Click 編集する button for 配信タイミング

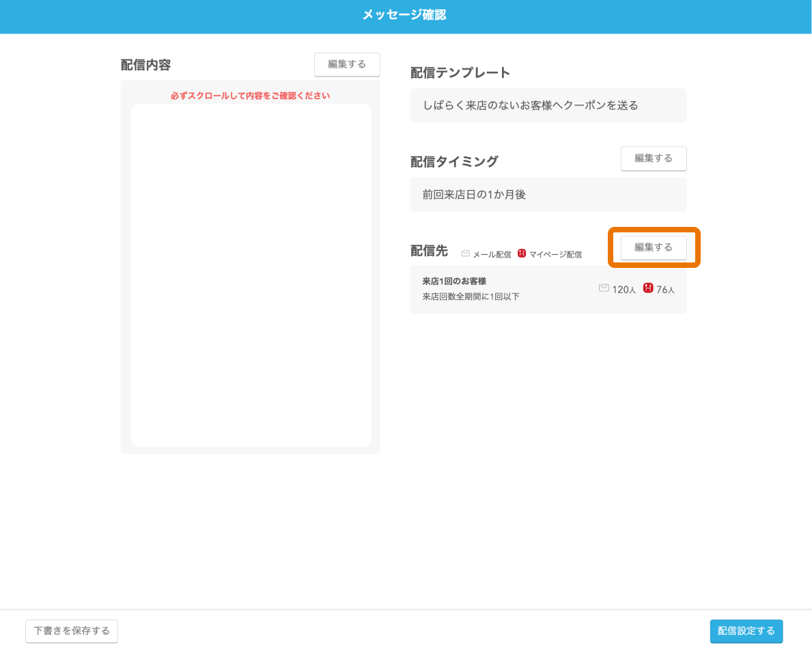(654, 158)
